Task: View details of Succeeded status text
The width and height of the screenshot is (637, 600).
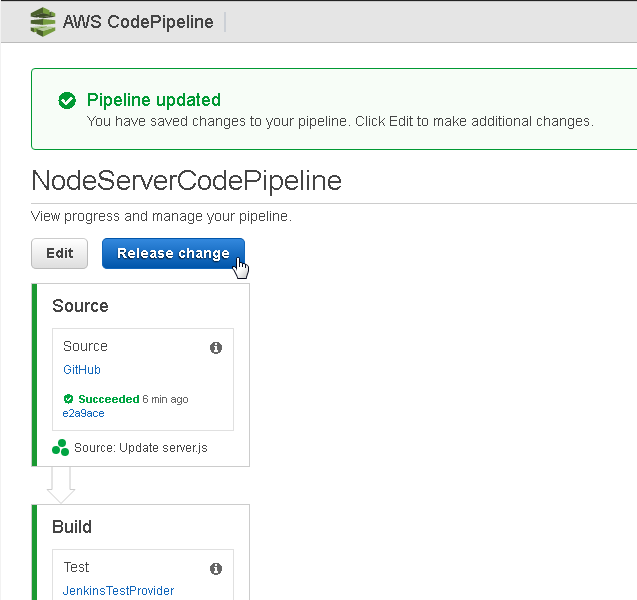Action: pos(109,399)
